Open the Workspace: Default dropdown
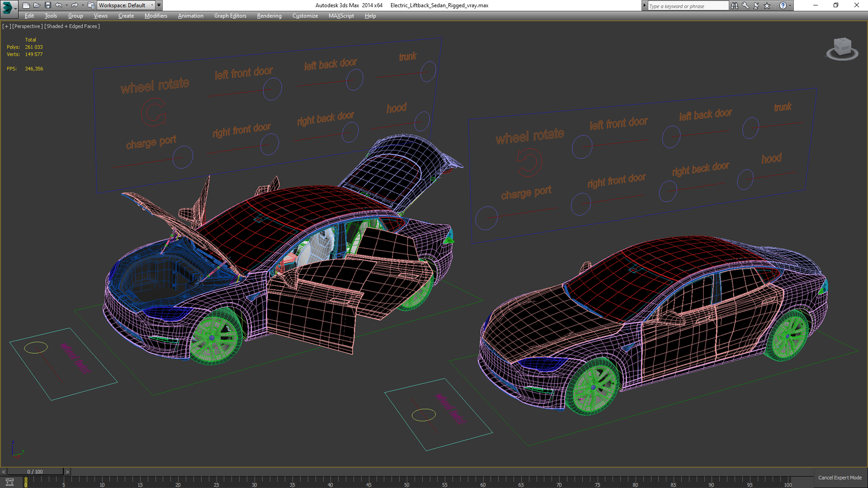 click(126, 5)
